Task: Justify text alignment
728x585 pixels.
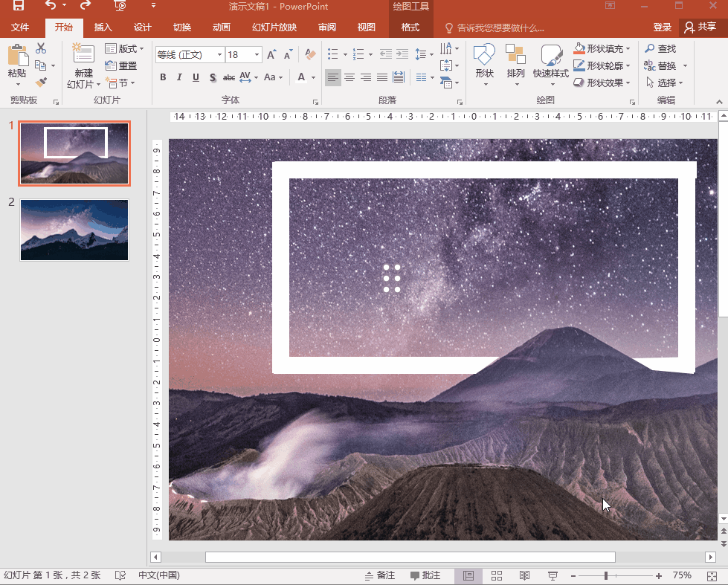Action: [x=382, y=77]
